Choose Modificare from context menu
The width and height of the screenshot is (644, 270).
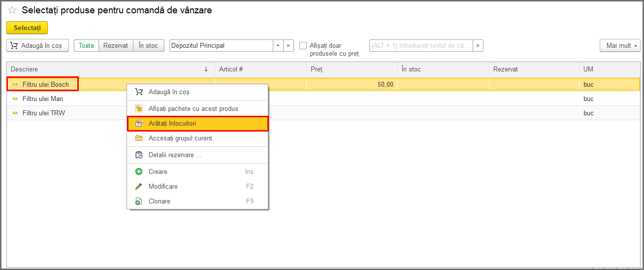click(197, 186)
